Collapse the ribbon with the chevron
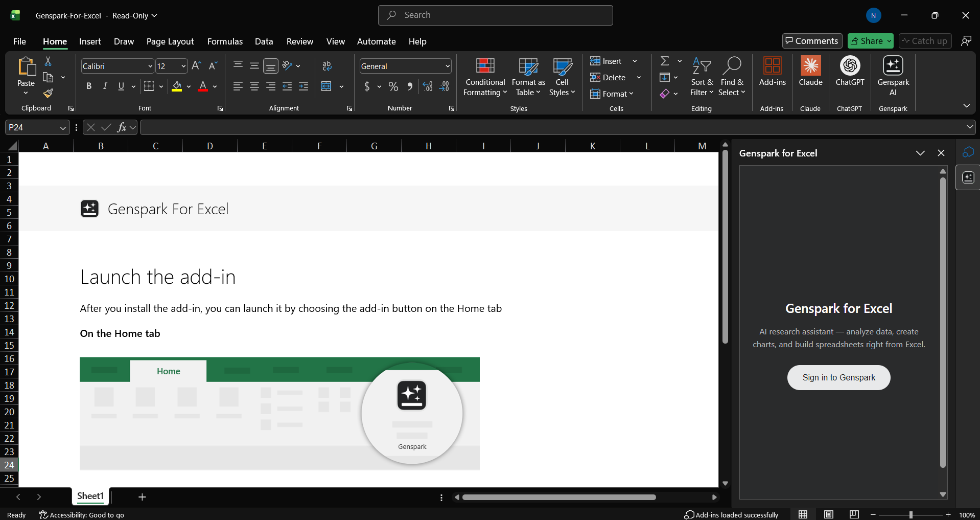 [x=966, y=106]
